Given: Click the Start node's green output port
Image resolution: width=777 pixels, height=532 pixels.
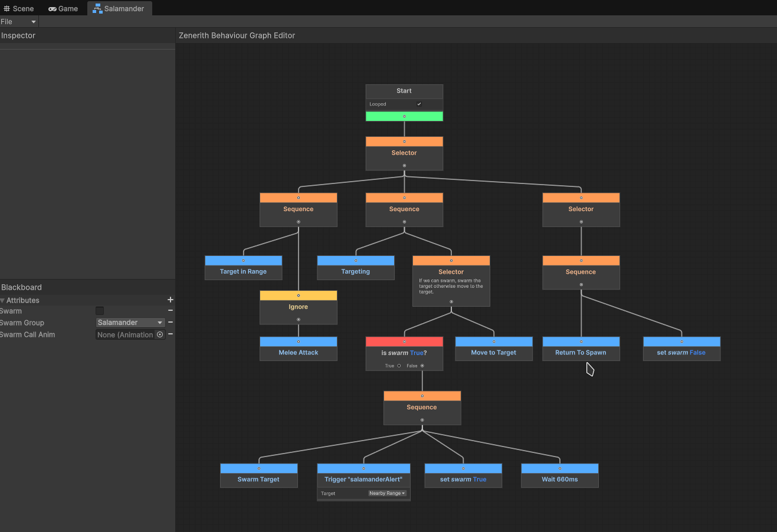Looking at the screenshot, I should pyautogui.click(x=404, y=116).
